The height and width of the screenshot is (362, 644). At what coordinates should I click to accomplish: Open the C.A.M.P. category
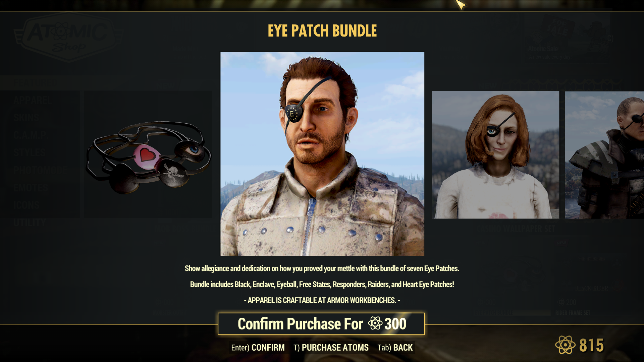tap(31, 135)
